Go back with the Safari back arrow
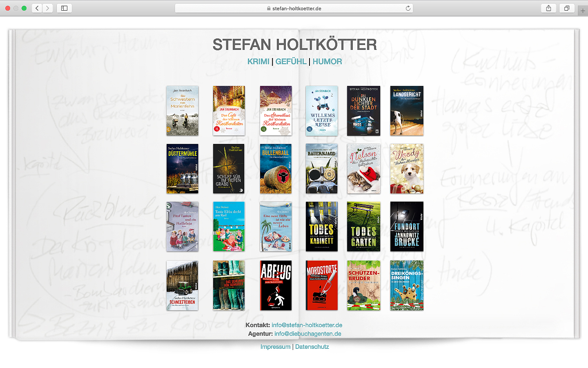The image size is (588, 368). 37,8
